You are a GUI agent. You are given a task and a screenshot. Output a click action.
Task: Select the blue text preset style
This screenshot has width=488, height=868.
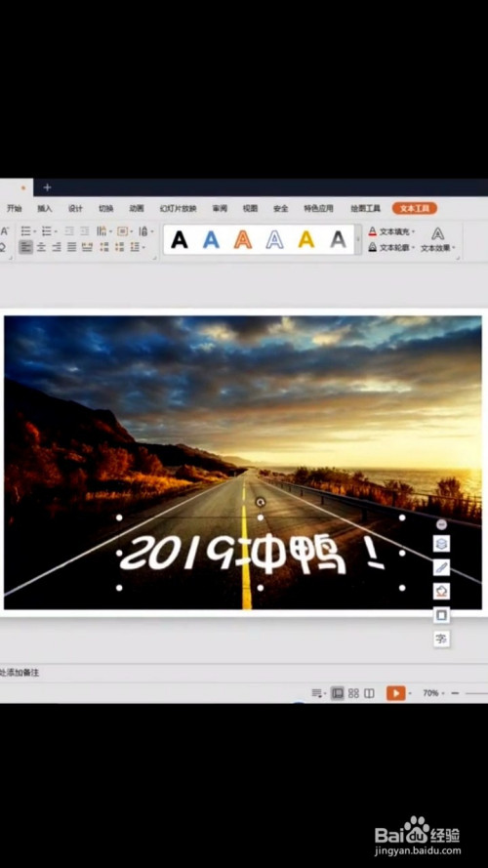[211, 239]
